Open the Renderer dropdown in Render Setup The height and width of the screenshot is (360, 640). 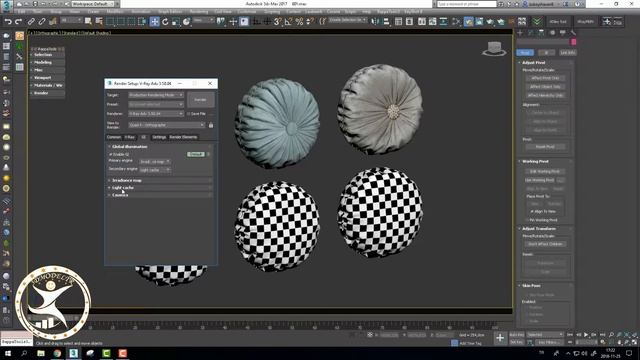(156, 114)
